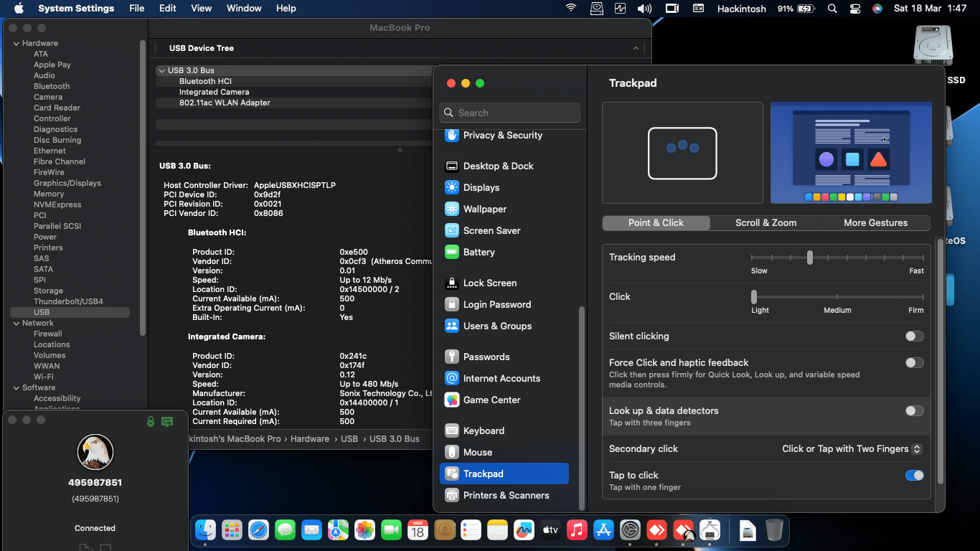The width and height of the screenshot is (980, 551).
Task: Select Wi-Fi in System Information sidebar
Action: point(44,377)
